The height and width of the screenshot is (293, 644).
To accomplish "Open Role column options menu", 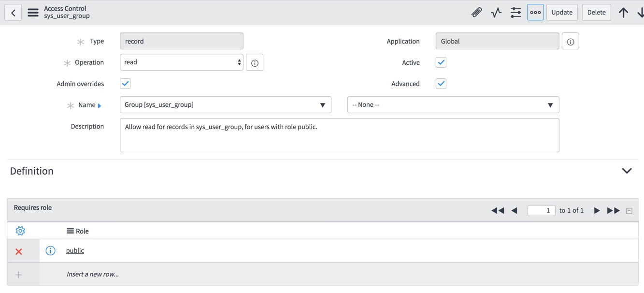I will pyautogui.click(x=70, y=231).
